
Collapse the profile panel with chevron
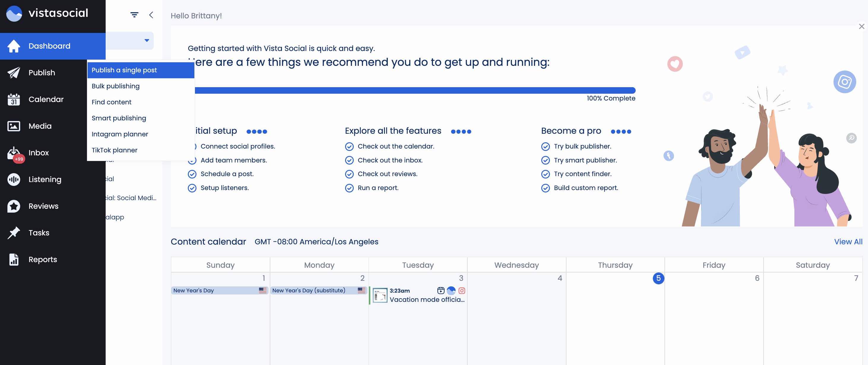pyautogui.click(x=151, y=15)
